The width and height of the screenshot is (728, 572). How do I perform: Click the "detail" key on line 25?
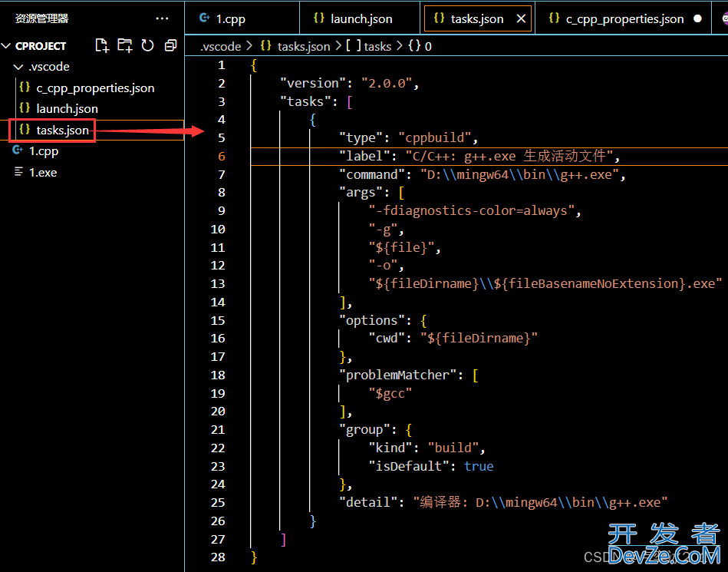368,502
